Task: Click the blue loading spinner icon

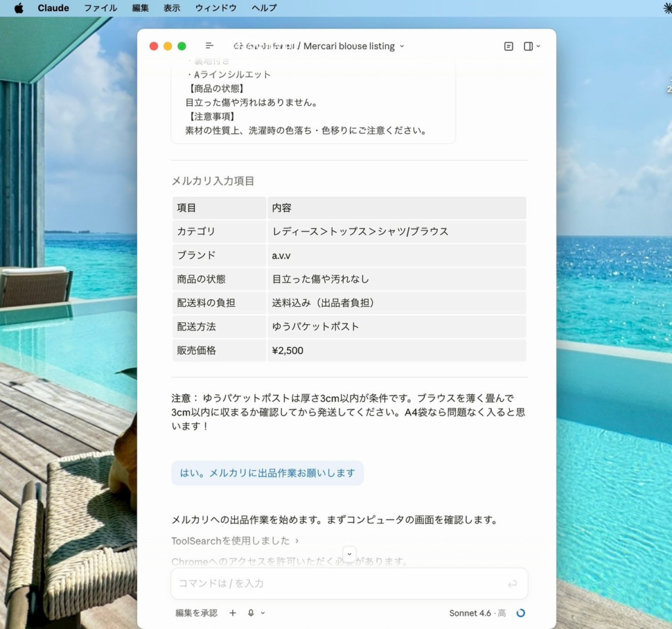Action: coord(520,613)
